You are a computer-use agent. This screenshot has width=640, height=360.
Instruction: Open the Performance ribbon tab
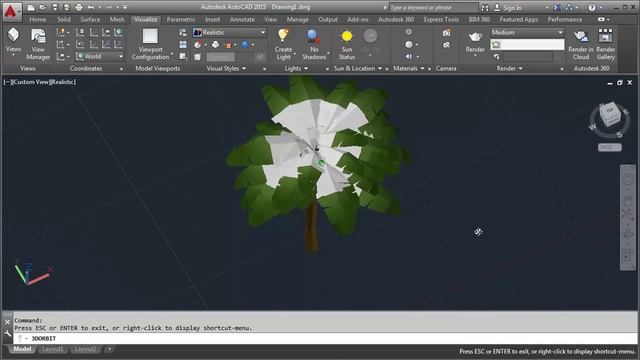[564, 19]
